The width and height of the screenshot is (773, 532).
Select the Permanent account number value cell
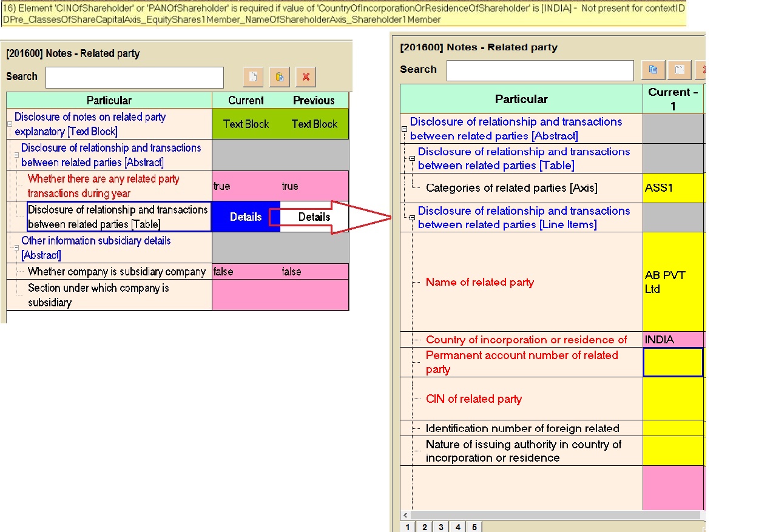point(673,362)
